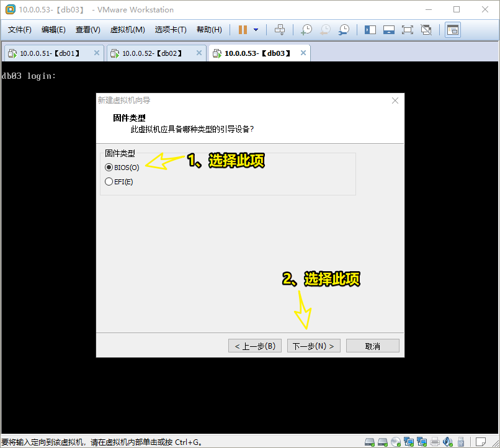Toggle the library sidebar panel icon
The height and width of the screenshot is (448, 500).
[370, 30]
